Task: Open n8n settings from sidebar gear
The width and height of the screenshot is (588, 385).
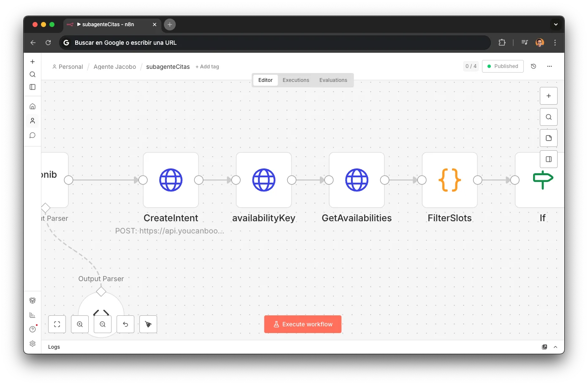Action: click(x=33, y=344)
